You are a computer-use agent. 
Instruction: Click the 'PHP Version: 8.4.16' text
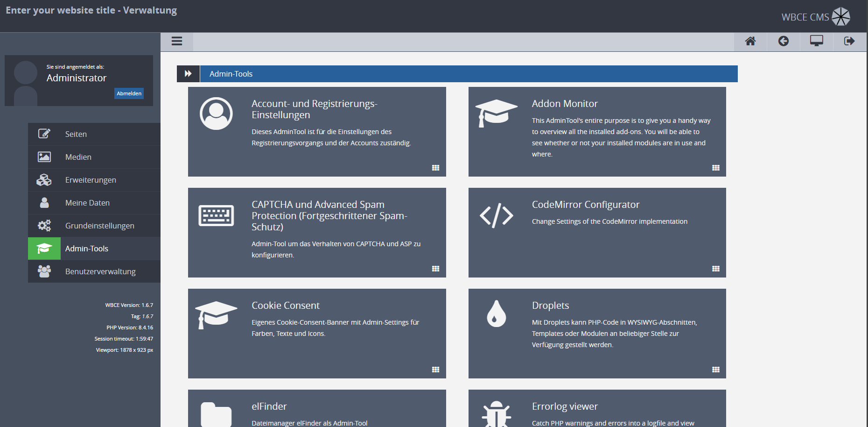tap(130, 327)
